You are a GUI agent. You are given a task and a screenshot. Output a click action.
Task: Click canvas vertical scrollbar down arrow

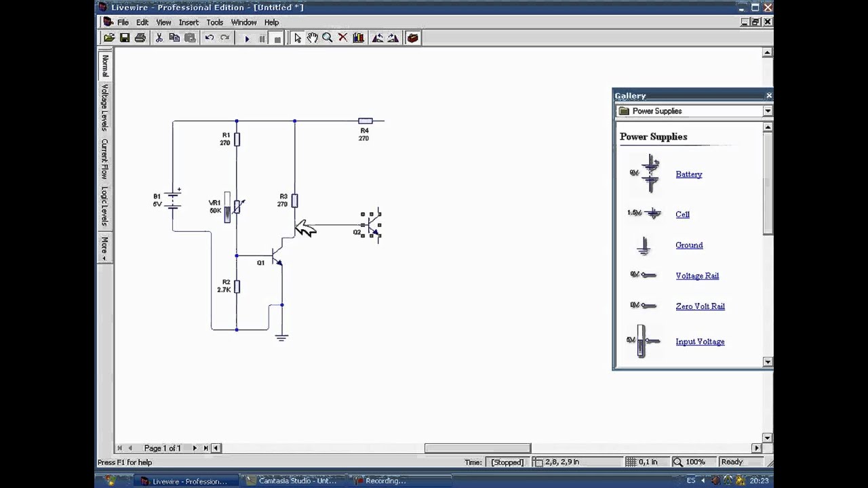(x=768, y=438)
